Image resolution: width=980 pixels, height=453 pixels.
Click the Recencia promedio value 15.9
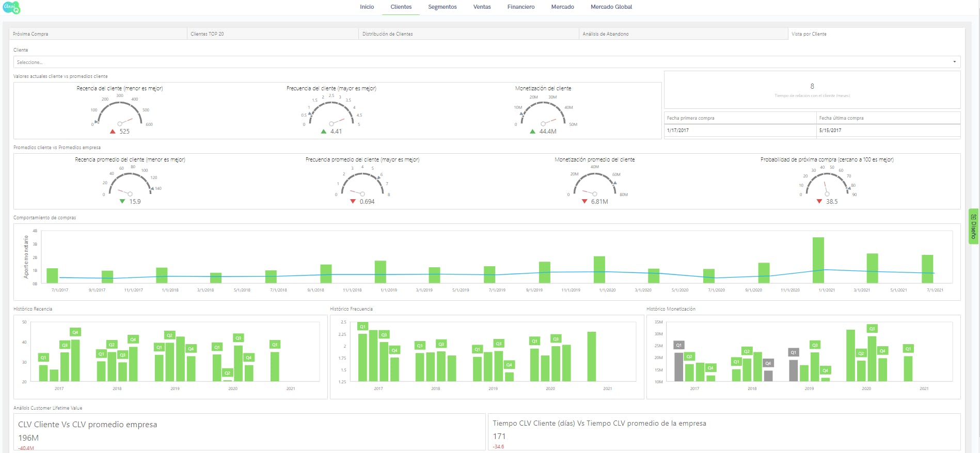(135, 202)
